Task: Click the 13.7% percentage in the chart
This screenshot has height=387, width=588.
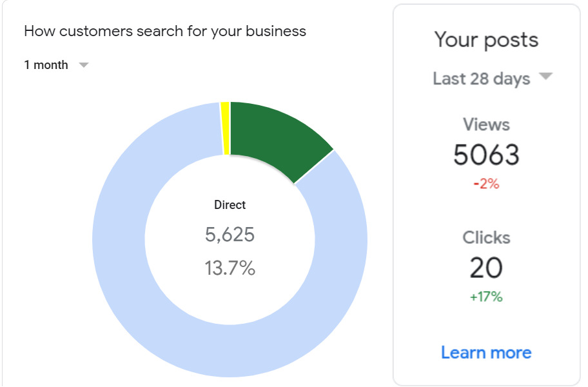Action: click(x=230, y=268)
